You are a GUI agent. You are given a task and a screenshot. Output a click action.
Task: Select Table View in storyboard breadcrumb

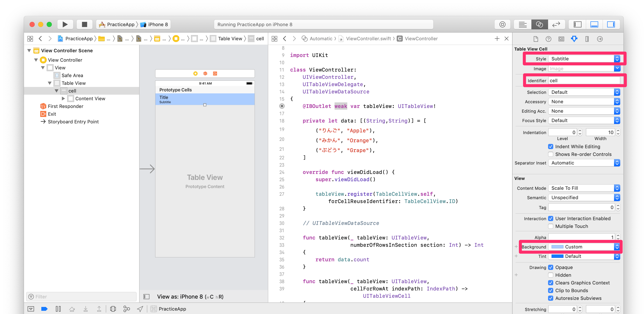(x=230, y=39)
